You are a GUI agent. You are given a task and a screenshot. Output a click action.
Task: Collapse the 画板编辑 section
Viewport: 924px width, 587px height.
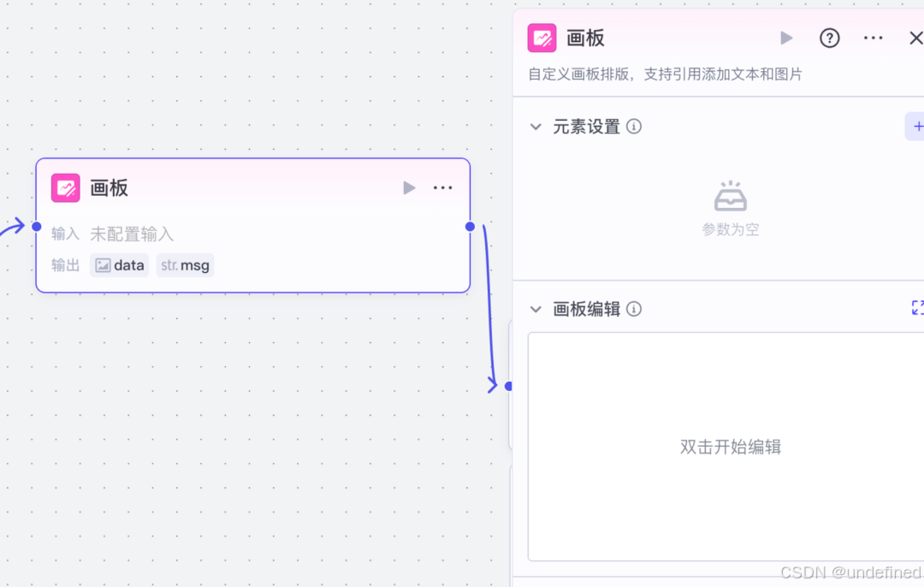[x=535, y=309]
